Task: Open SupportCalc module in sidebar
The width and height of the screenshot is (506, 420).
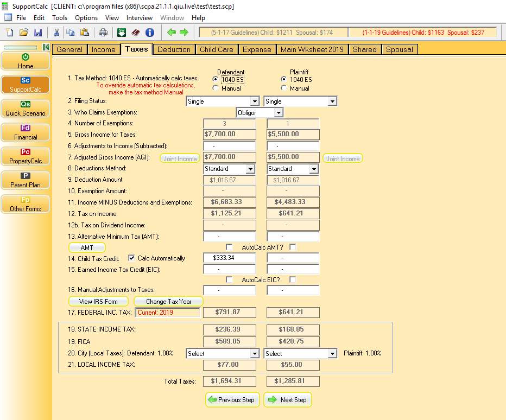Action: 26,85
